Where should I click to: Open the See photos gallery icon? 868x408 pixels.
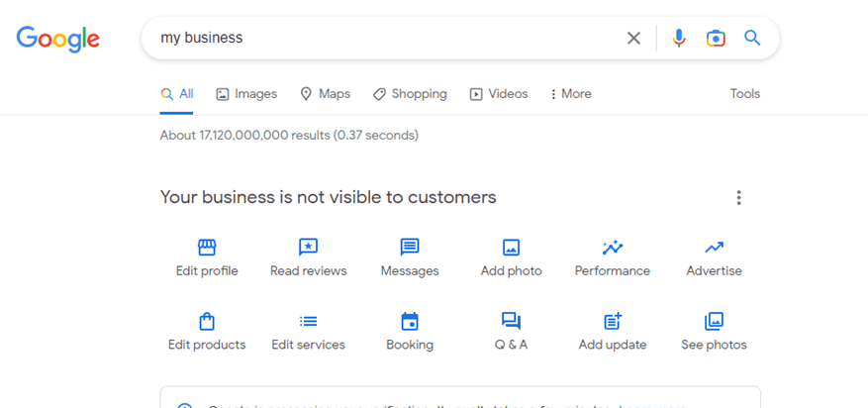pos(715,321)
